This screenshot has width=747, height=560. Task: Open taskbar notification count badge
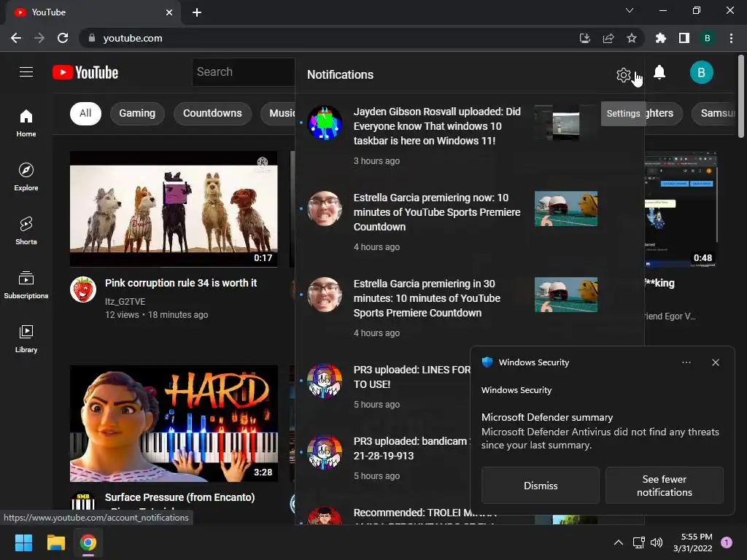tap(726, 542)
